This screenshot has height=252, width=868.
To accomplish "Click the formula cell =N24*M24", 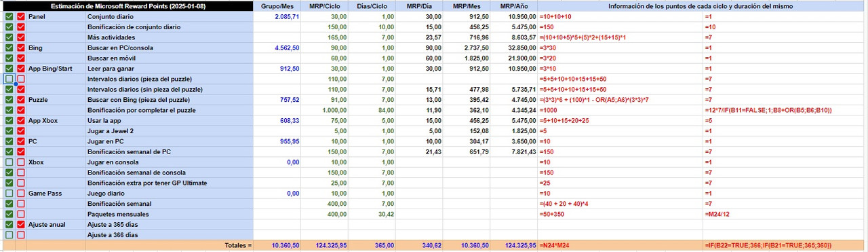I will (x=620, y=245).
